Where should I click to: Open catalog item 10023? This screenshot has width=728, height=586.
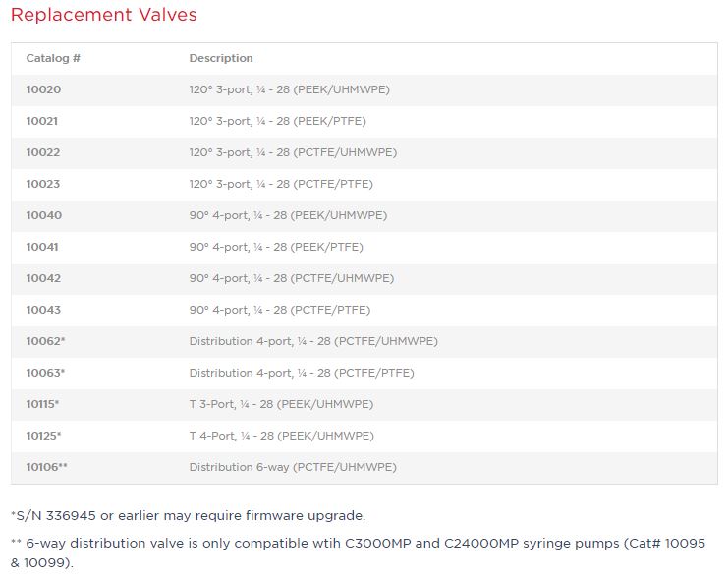coord(43,184)
